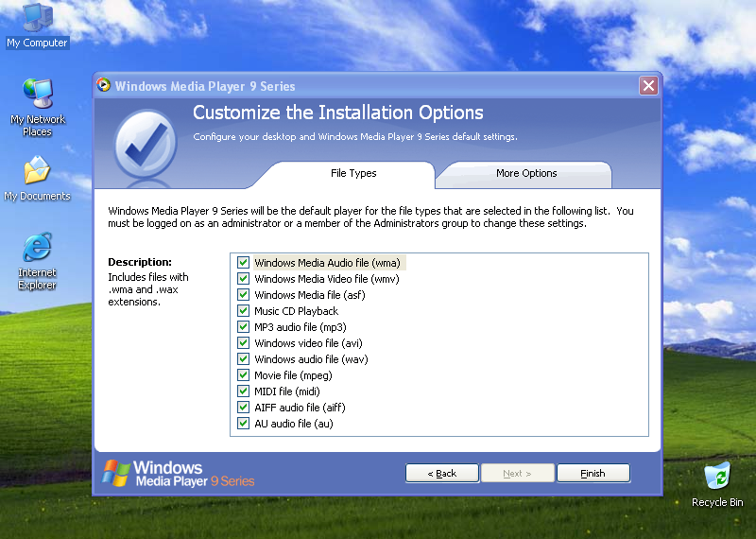The width and height of the screenshot is (756, 539).
Task: Select the File Types tab
Action: (352, 174)
